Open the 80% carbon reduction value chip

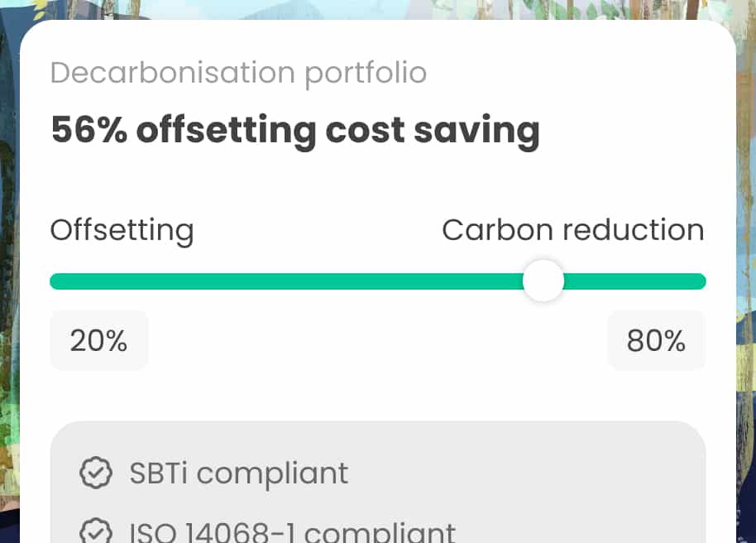coord(657,340)
